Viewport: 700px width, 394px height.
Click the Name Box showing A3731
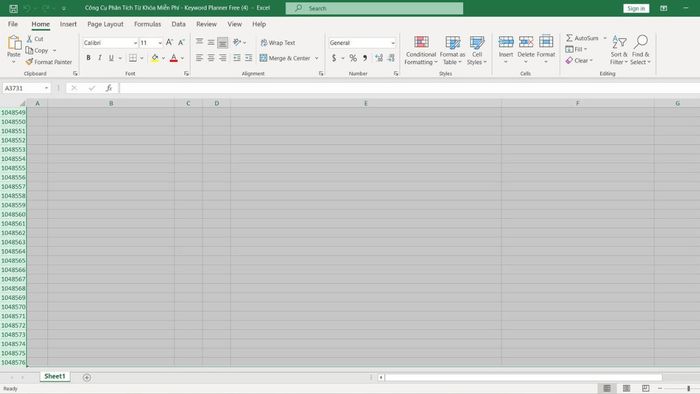(x=26, y=88)
